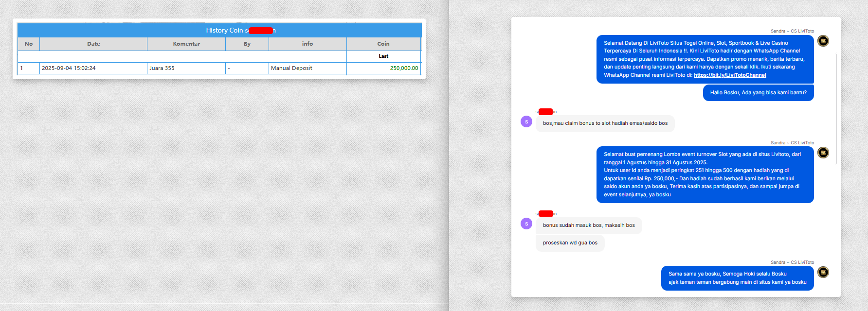Viewport: 868px width, 311px height.
Task: Click the CS avatar beside the welcome message
Action: [x=823, y=41]
